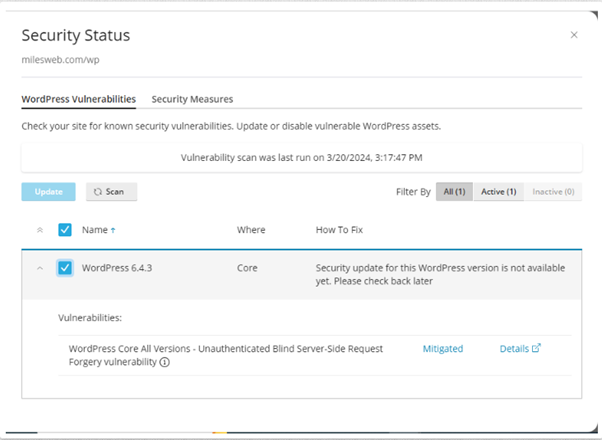Click the 'Where' column header
Screen dimensions: 602x440
251,230
